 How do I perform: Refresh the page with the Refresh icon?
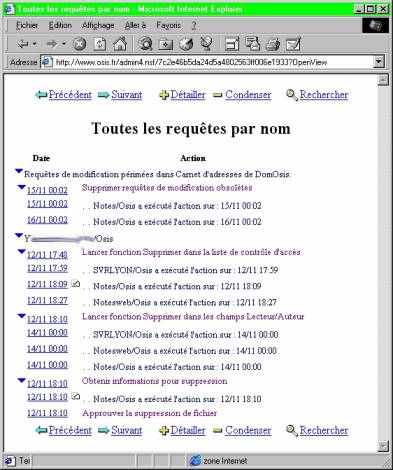(x=99, y=44)
